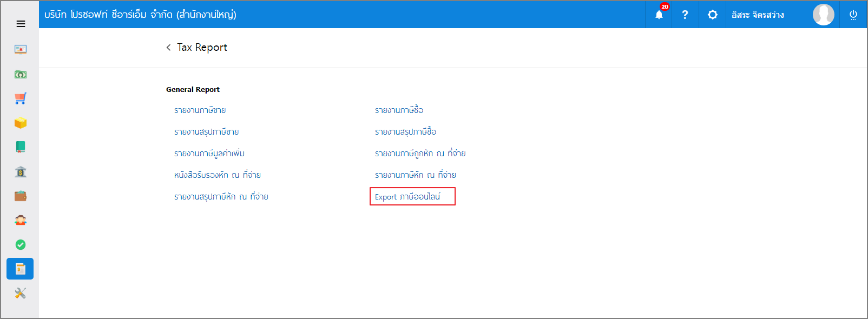Click Export ภาษีออนไลน์ link
This screenshot has width=868, height=319.
[408, 197]
